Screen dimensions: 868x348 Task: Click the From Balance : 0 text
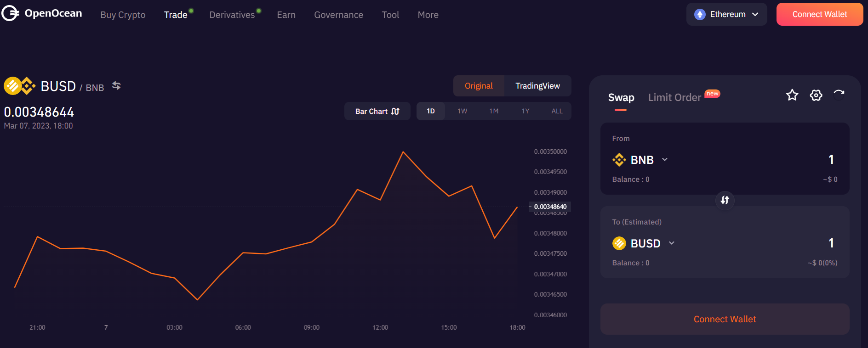[631, 180]
